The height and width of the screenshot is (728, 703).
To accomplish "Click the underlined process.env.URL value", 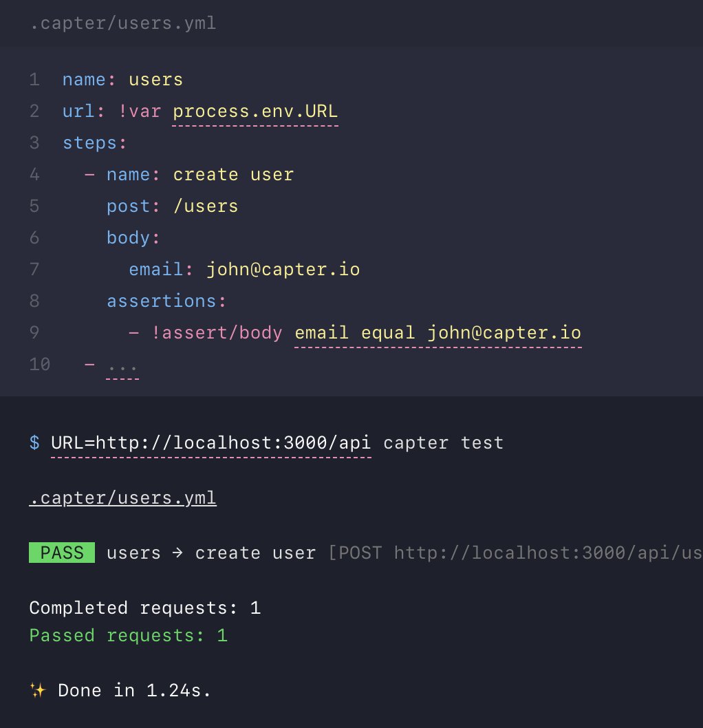I will coord(255,111).
